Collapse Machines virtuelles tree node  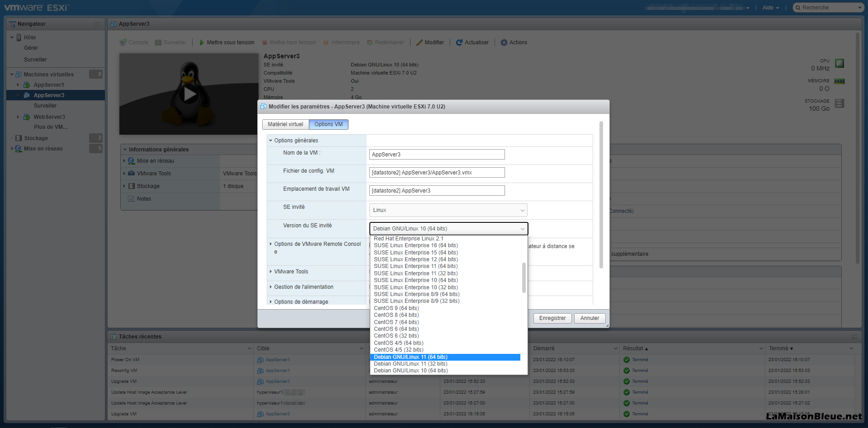click(x=12, y=75)
